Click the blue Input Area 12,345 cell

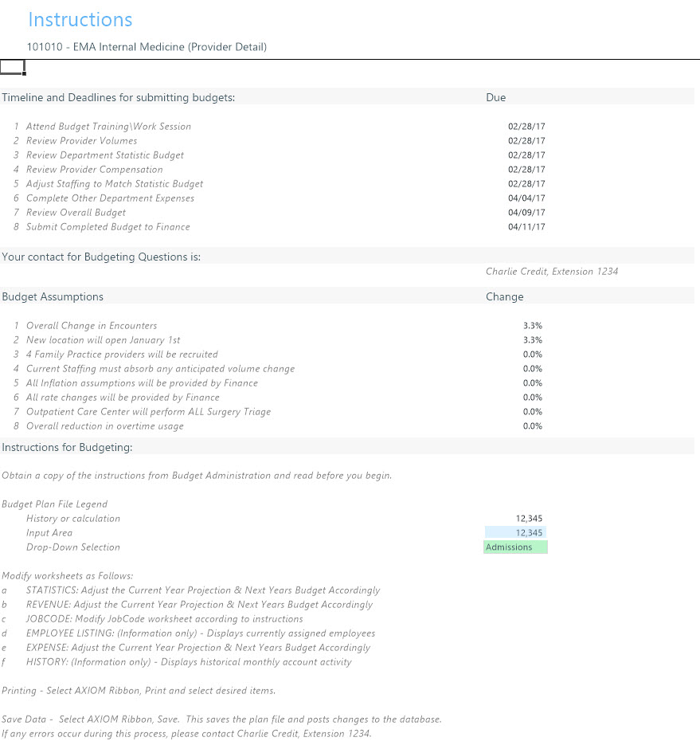515,532
